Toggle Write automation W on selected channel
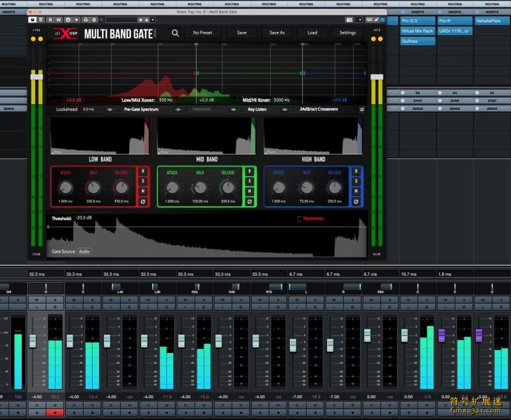511x420 pixels. (55, 405)
